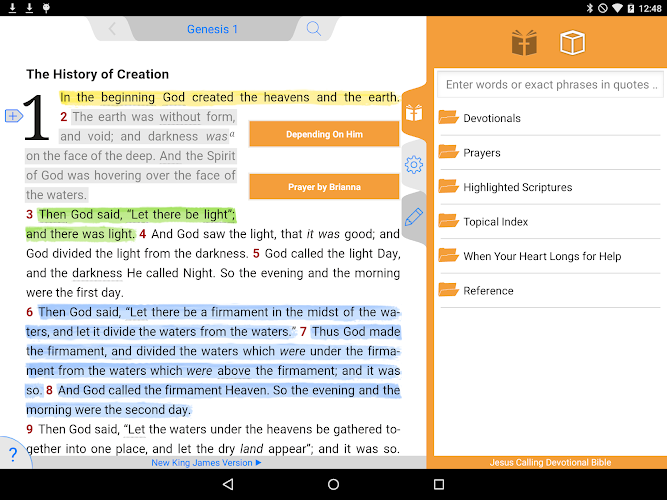Open the help question mark button
667x500 pixels.
tap(13, 454)
